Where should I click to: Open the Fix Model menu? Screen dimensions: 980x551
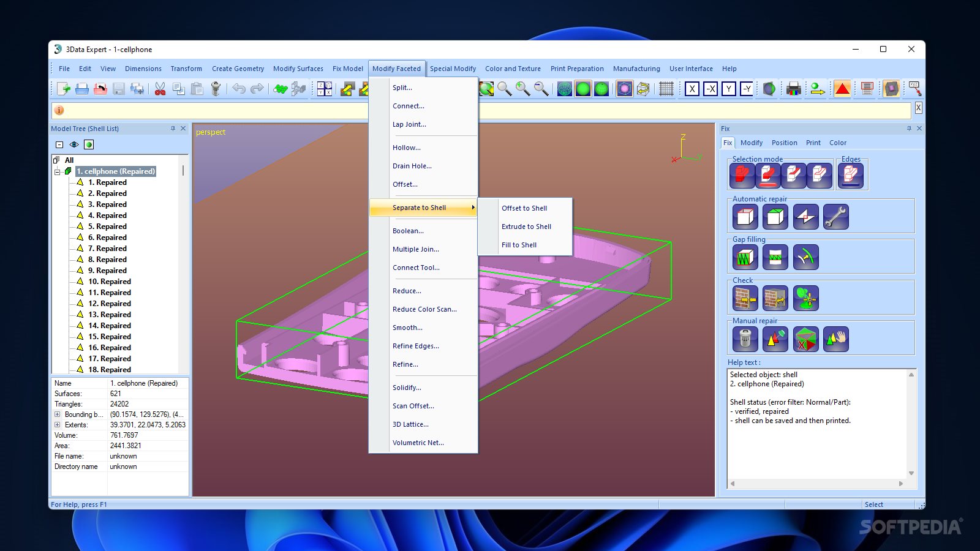(348, 69)
